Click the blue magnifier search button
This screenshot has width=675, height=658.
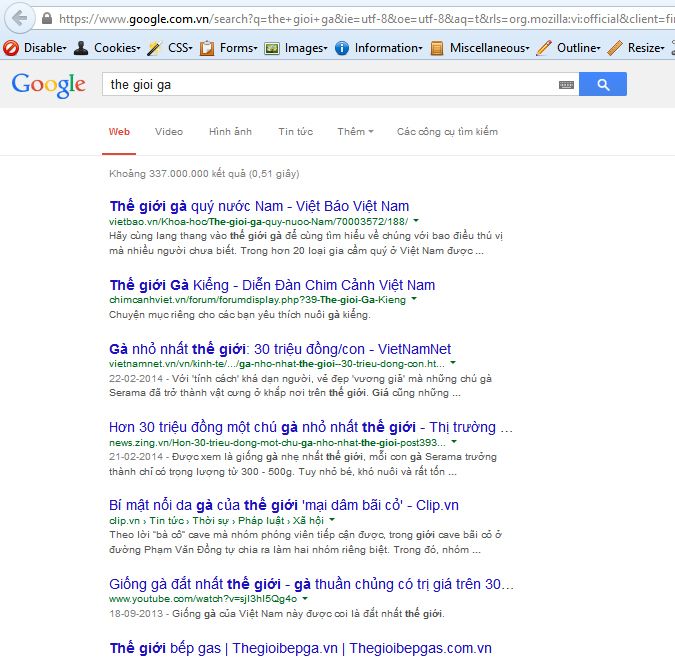pos(603,84)
